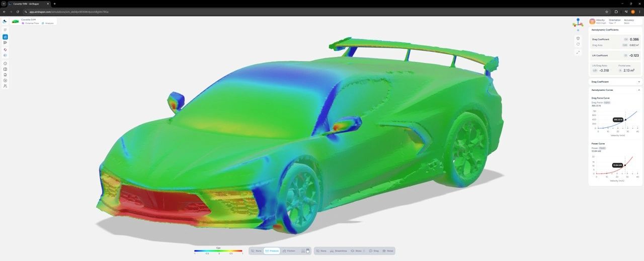
Task: Click the fullscreen expand arrows icon
Action: click(578, 52)
